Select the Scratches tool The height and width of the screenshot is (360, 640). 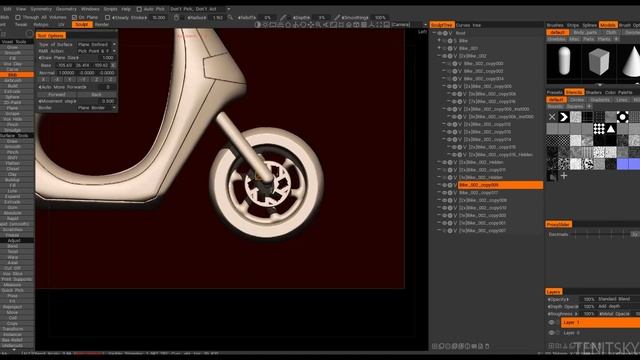click(x=13, y=229)
